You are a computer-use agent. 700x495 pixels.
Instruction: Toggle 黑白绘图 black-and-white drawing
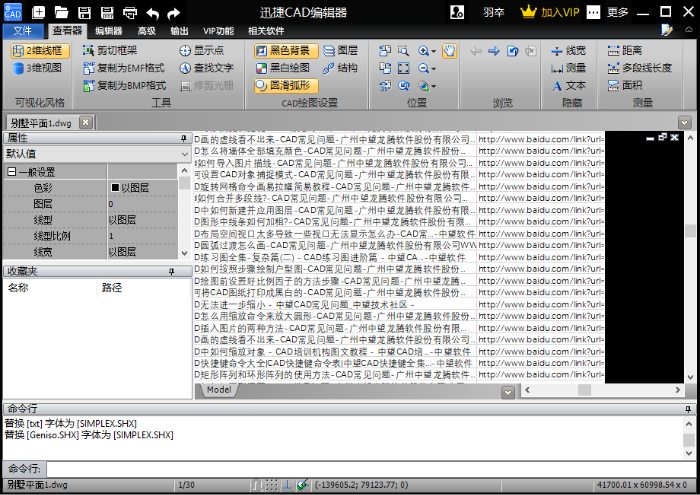tap(283, 68)
